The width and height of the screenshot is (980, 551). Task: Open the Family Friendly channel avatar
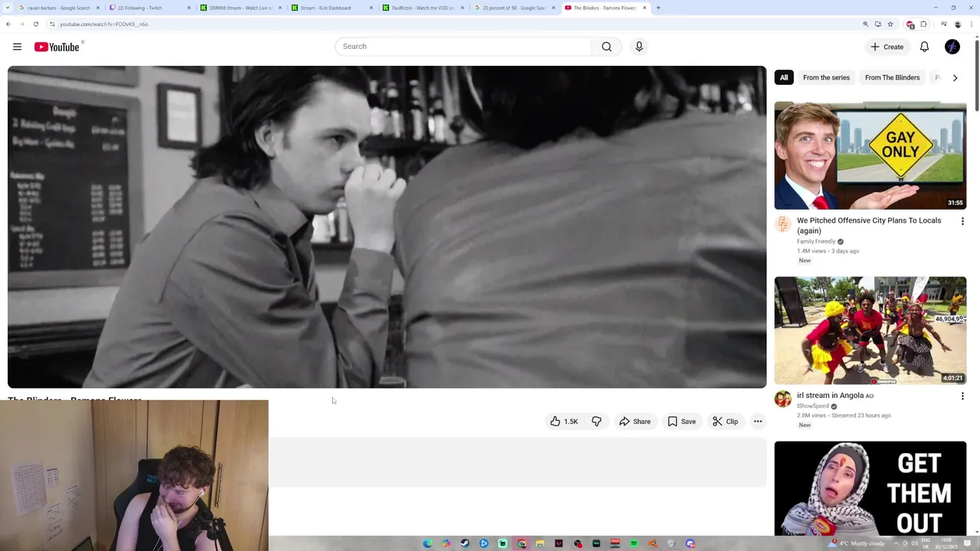(782, 224)
